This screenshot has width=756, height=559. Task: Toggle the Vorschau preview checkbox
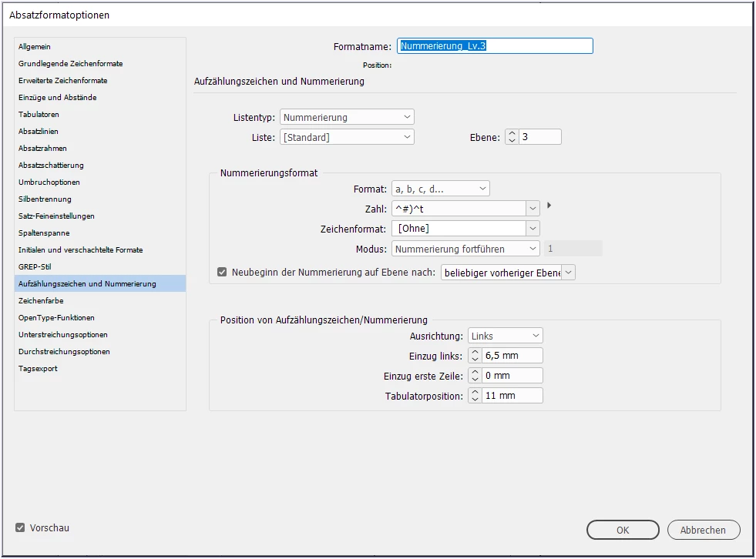click(20, 527)
